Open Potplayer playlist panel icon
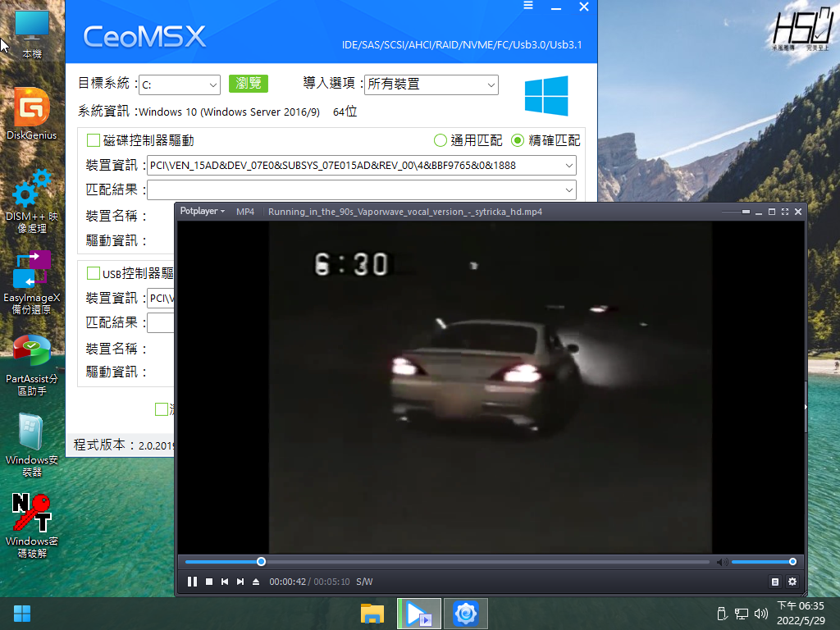This screenshot has height=630, width=840. 775,582
